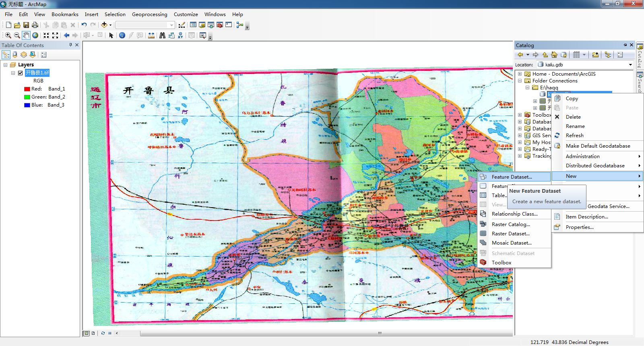
Task: Click the red Band_1 color swatch
Action: click(27, 89)
